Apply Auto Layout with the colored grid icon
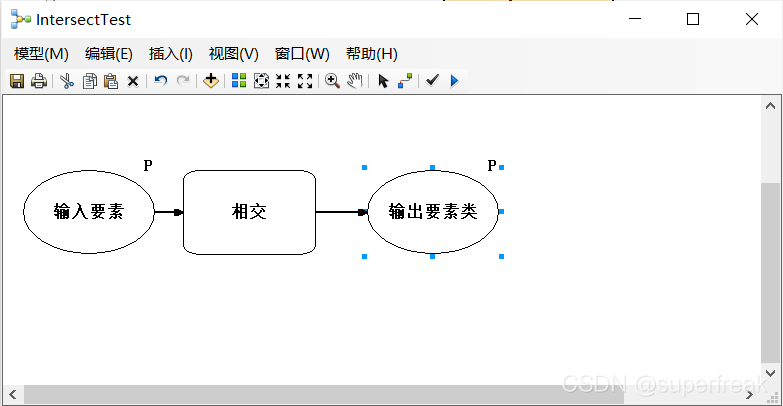 (239, 81)
